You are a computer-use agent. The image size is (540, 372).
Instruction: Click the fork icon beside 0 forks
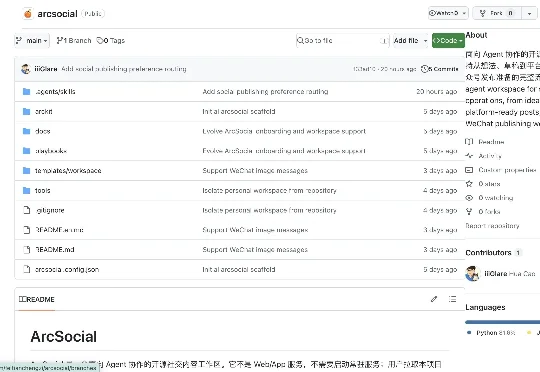pos(469,211)
